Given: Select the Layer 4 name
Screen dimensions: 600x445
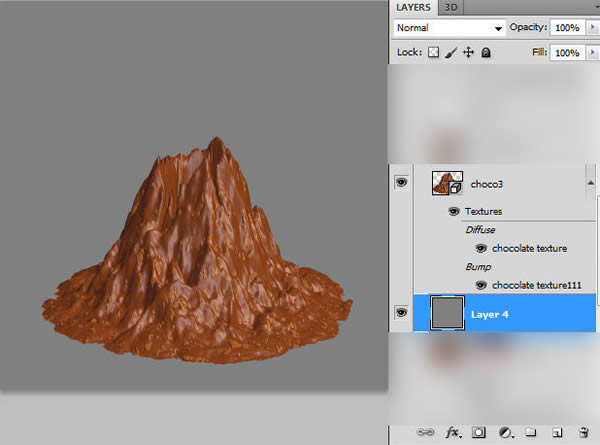Looking at the screenshot, I should click(x=489, y=315).
